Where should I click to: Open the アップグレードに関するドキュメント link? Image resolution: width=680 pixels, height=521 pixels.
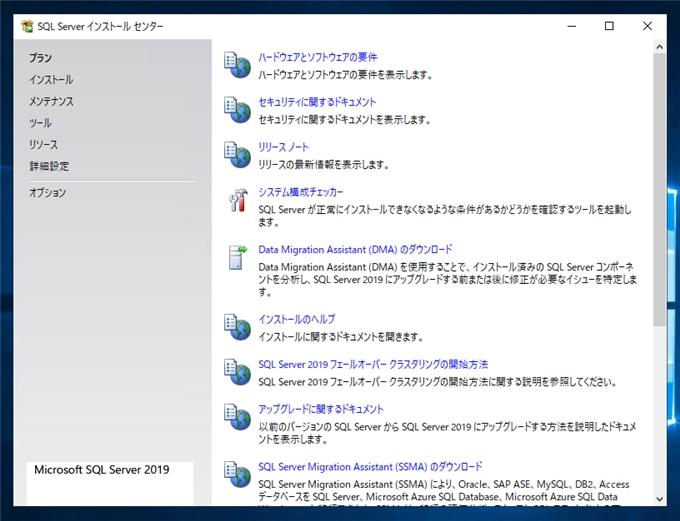pos(321,409)
